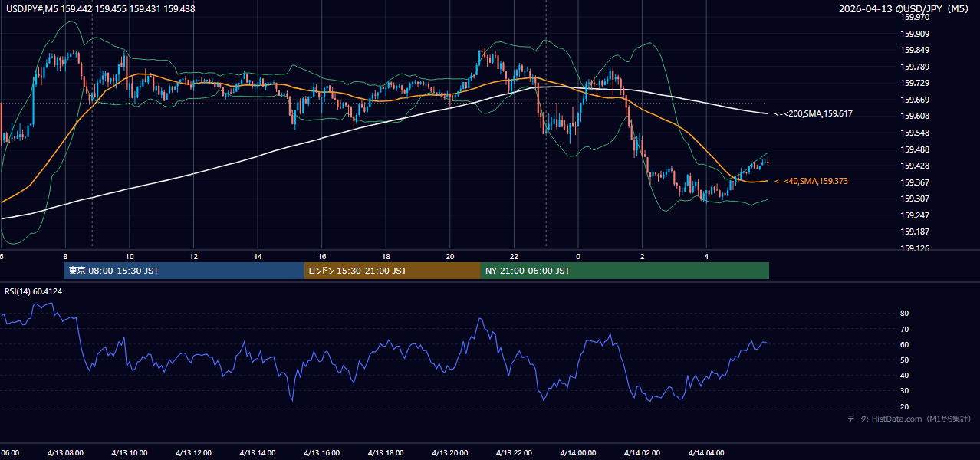Click price level 159.367 on the axis
This screenshot has height=460, width=980.
click(915, 182)
